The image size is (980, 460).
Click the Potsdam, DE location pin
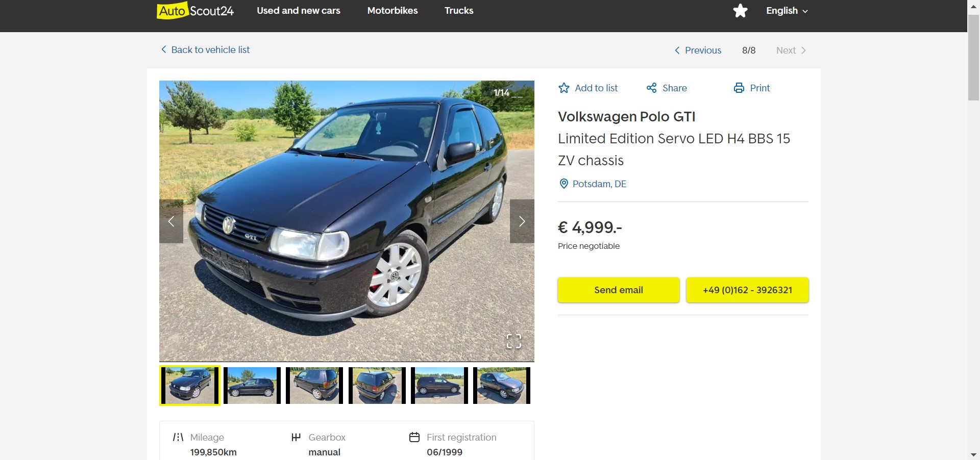coord(564,184)
